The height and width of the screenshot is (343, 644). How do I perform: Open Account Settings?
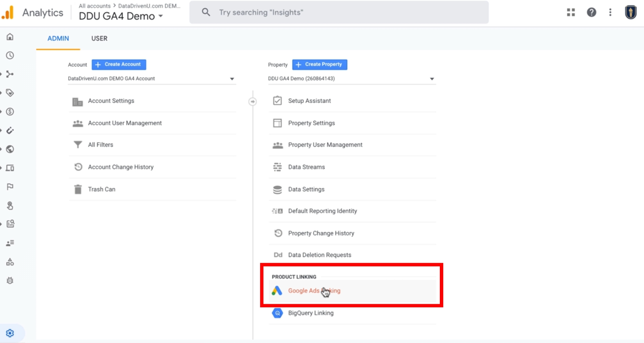tap(152, 101)
